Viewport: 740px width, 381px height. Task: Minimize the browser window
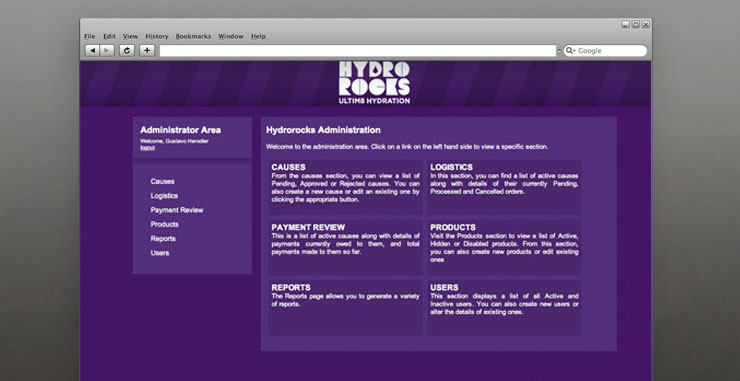[625, 24]
